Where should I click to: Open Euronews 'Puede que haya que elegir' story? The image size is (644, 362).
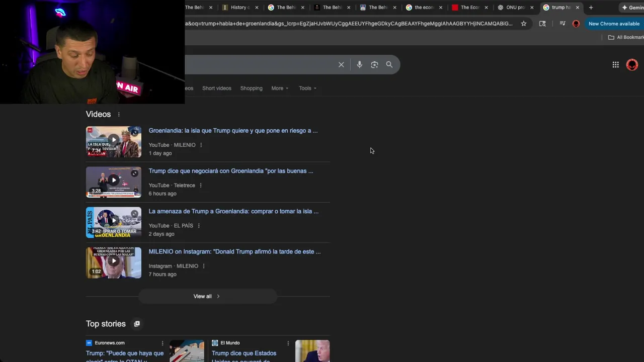point(125,355)
